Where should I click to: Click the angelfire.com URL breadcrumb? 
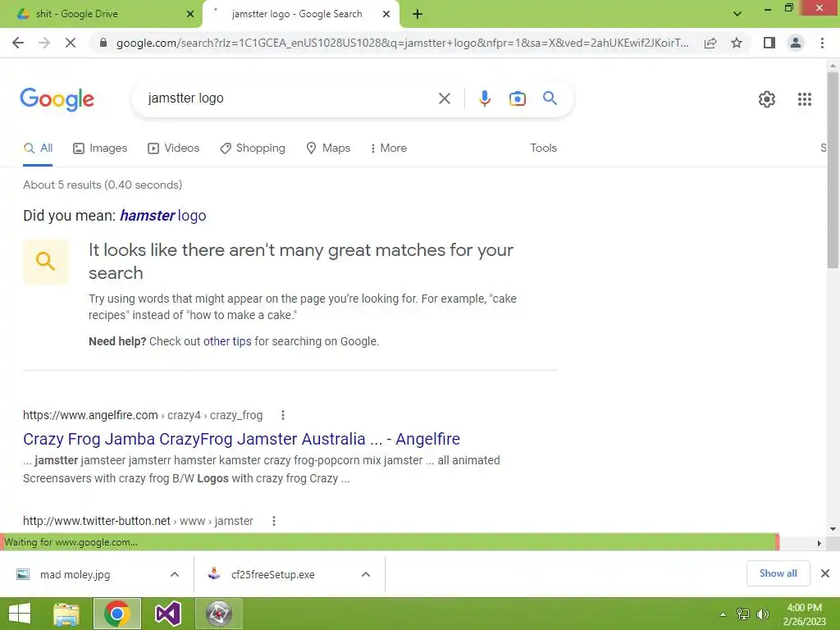pyautogui.click(x=143, y=415)
